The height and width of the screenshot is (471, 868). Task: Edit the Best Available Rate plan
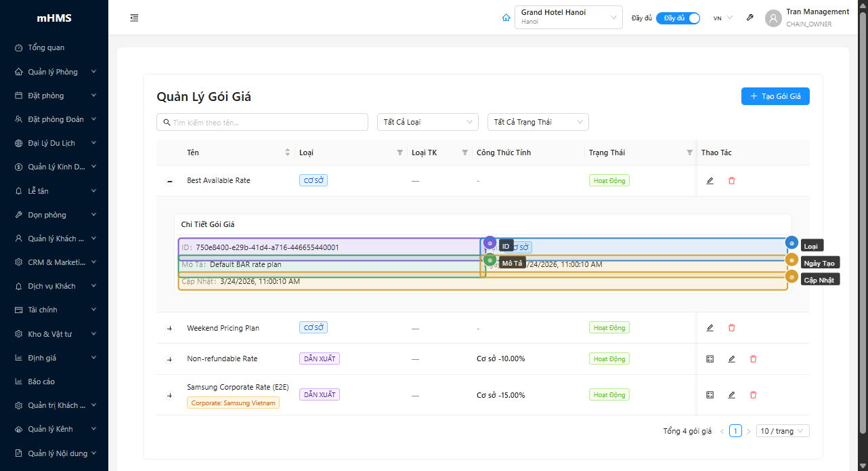point(710,181)
